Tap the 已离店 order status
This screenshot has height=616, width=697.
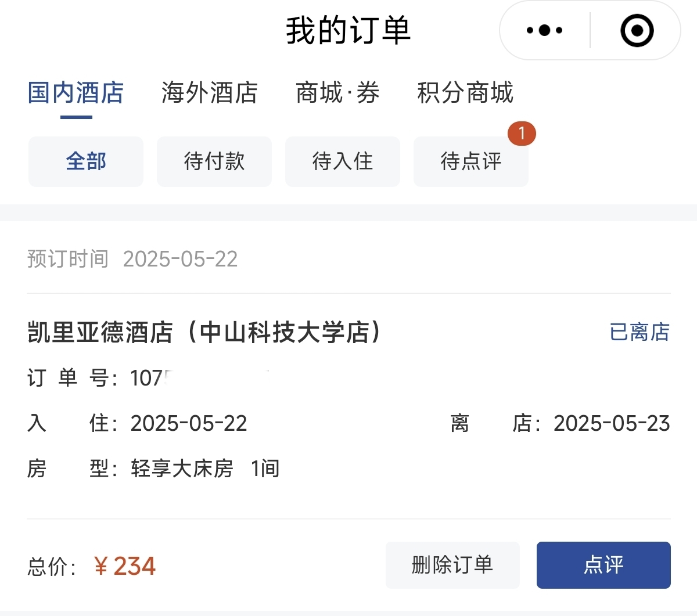639,333
